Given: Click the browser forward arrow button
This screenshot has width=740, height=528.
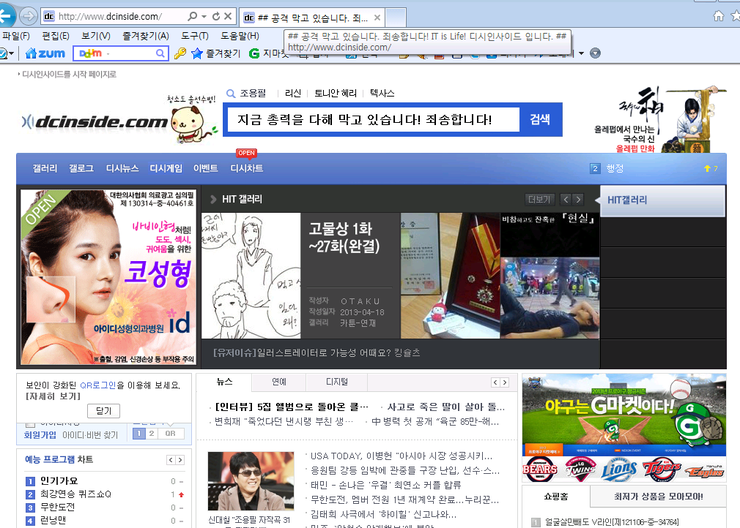Looking at the screenshot, I should tap(29, 17).
